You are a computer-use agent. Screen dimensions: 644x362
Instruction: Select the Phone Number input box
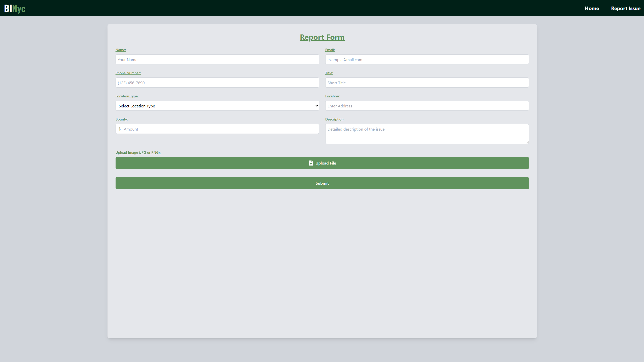click(x=217, y=83)
